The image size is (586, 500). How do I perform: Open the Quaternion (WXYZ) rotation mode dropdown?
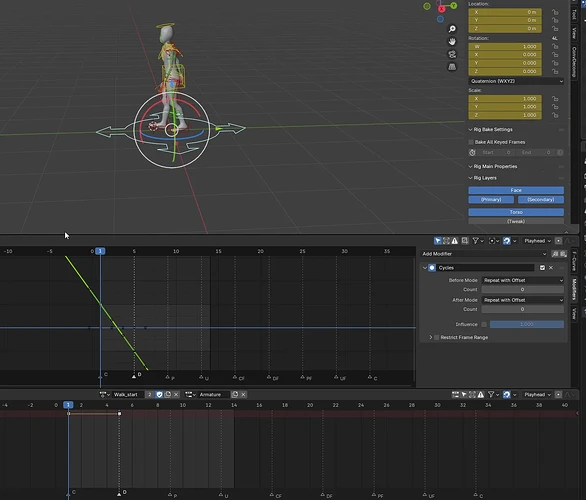[516, 81]
